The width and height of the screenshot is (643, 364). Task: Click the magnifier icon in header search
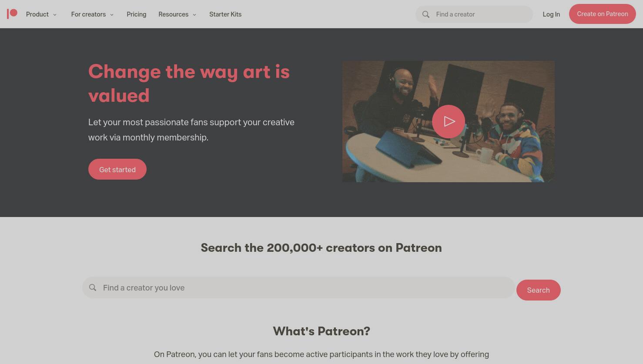pos(426,14)
